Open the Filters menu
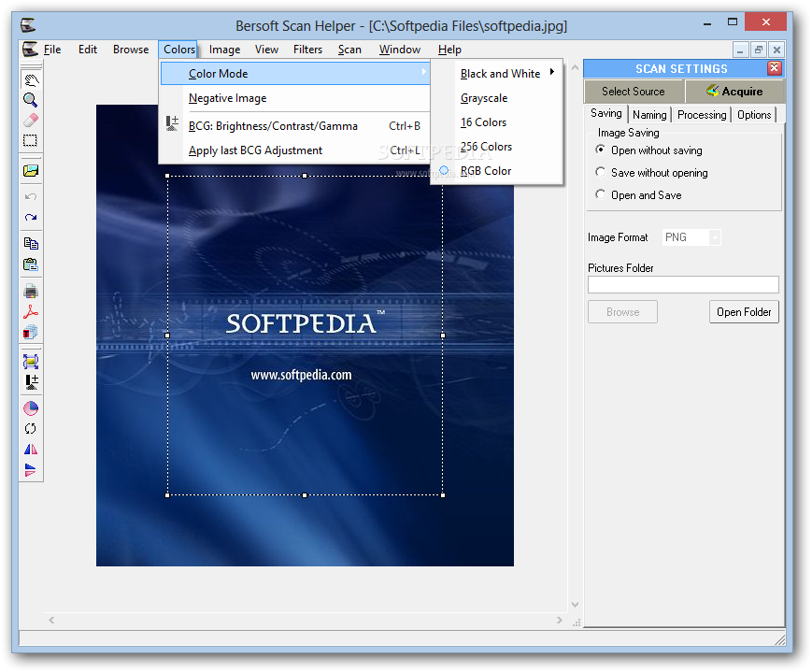Image resolution: width=812 pixels, height=672 pixels. [307, 50]
